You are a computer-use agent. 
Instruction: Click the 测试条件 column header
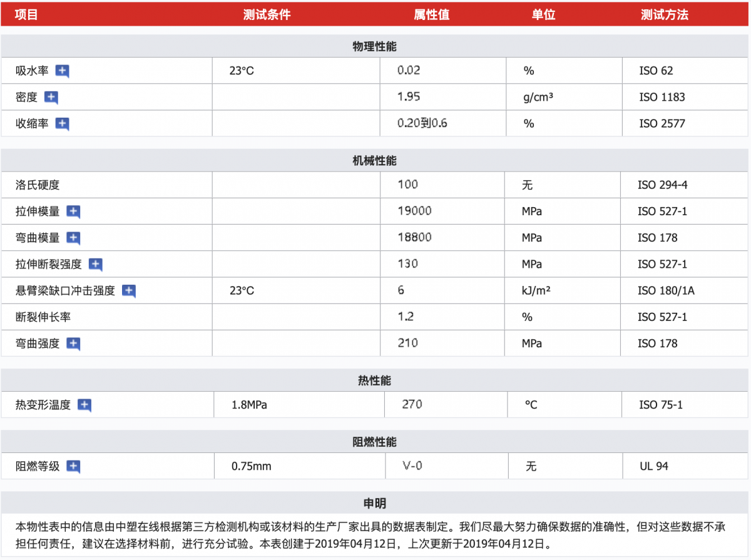[267, 14]
